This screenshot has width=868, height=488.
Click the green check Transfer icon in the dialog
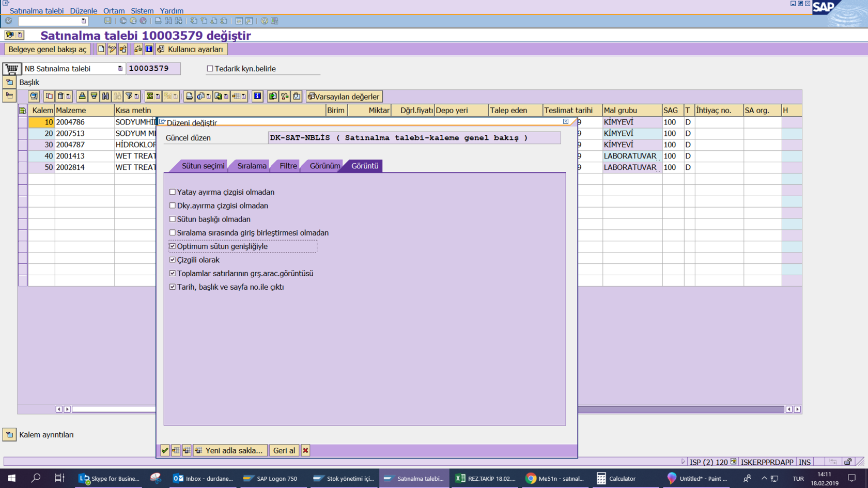tap(165, 450)
